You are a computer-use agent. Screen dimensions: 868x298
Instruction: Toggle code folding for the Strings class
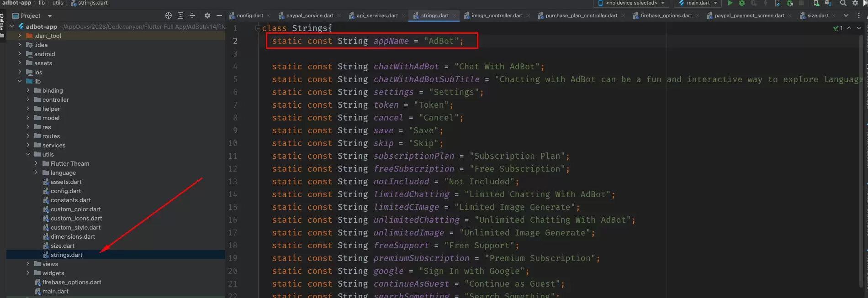coord(258,28)
